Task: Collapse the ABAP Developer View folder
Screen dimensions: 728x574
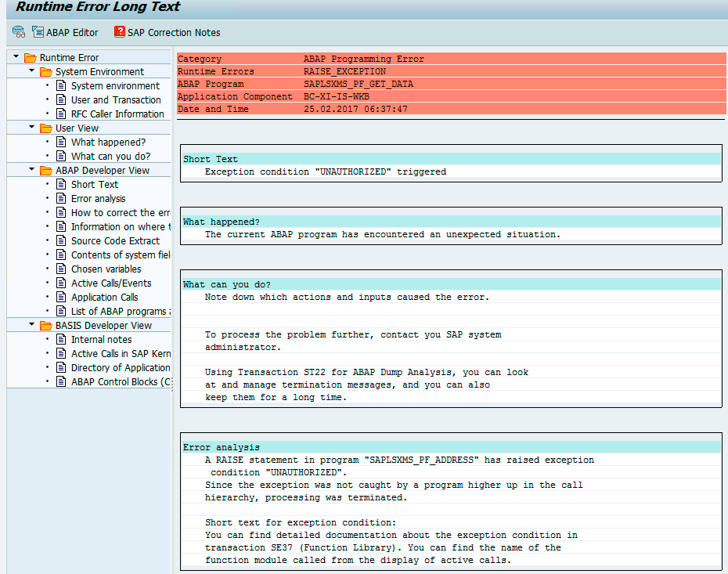Action: pyautogui.click(x=31, y=169)
